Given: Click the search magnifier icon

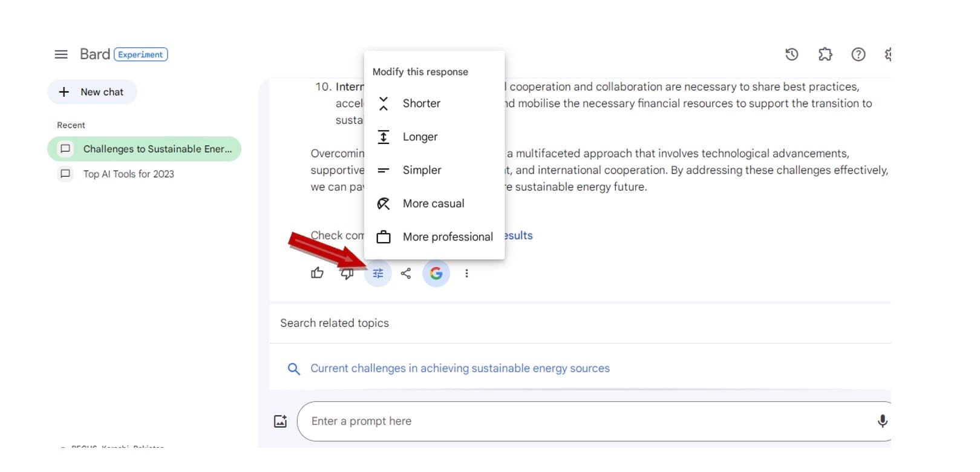Looking at the screenshot, I should tap(294, 369).
